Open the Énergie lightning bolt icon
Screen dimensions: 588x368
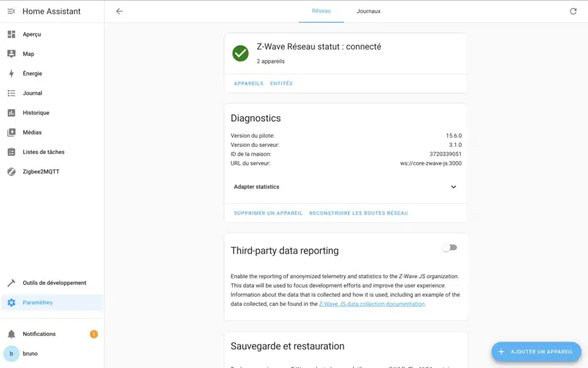(11, 74)
